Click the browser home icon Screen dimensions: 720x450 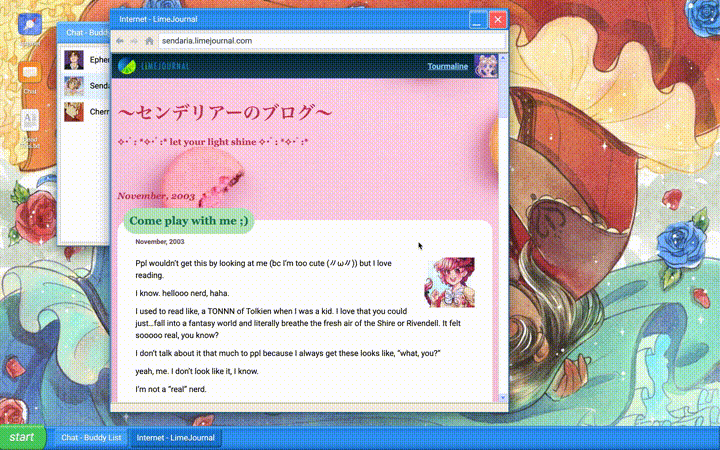[149, 41]
